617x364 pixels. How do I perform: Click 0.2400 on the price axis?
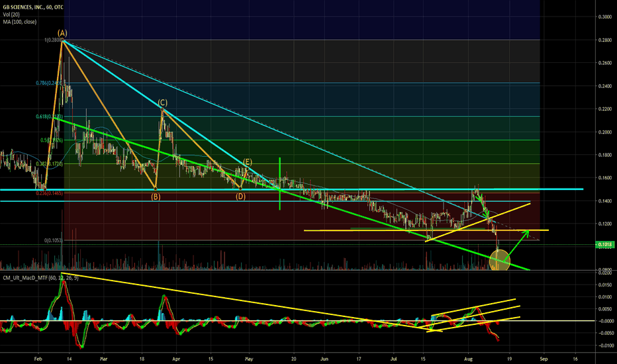pos(605,86)
